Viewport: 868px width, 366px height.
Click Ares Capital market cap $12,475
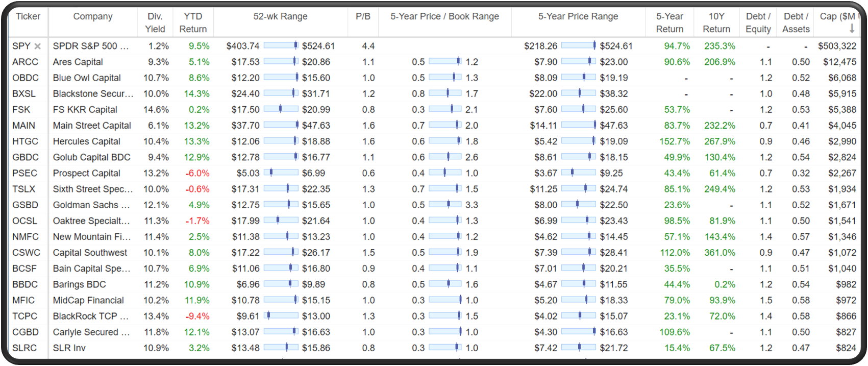[839, 62]
